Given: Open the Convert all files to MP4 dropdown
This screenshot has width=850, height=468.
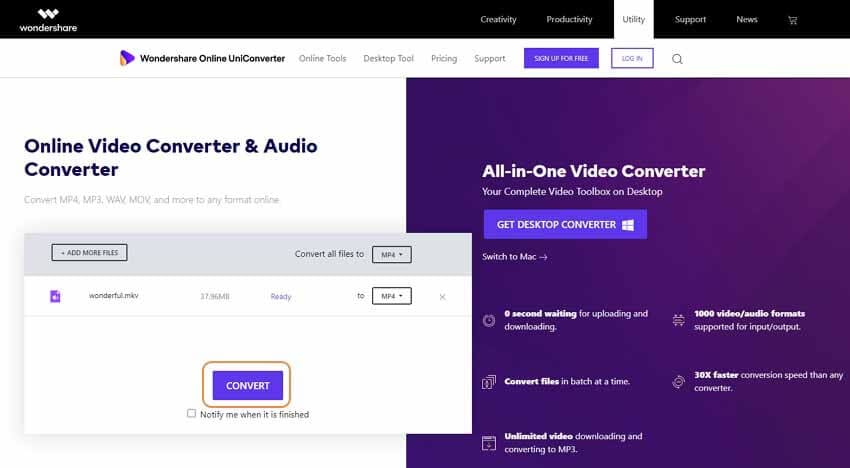Looking at the screenshot, I should 391,254.
